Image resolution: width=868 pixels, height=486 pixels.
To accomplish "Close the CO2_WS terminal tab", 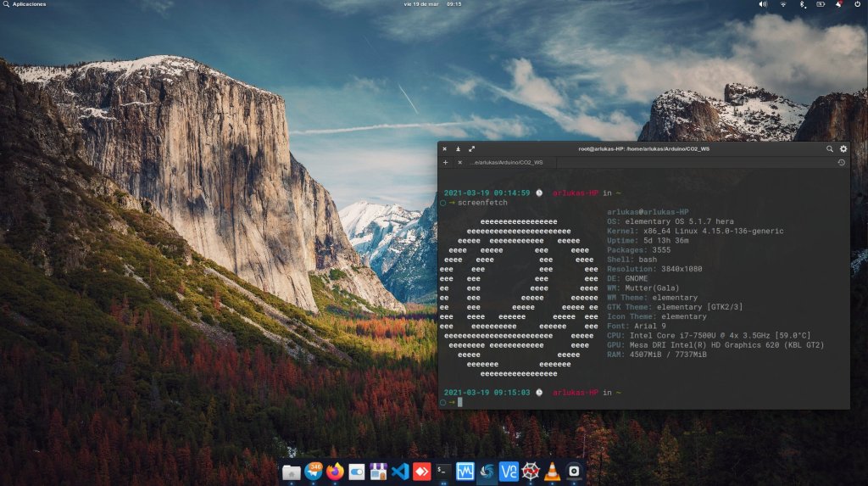I will (459, 162).
